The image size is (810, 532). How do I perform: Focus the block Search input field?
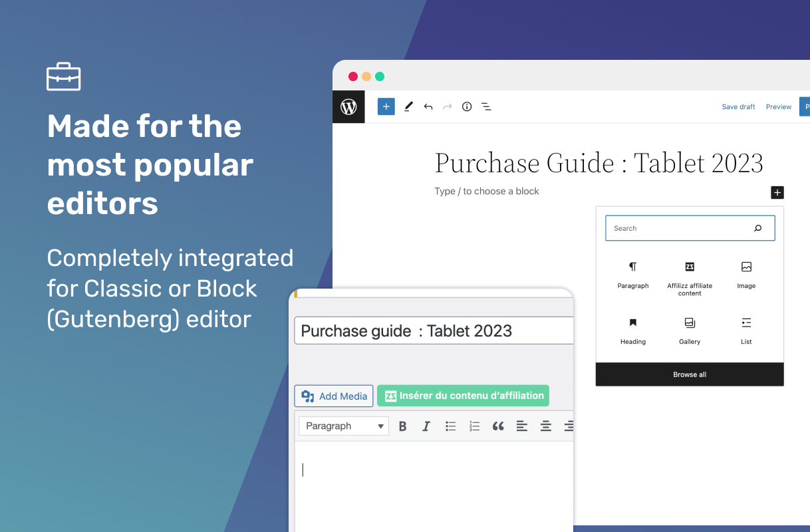point(690,228)
